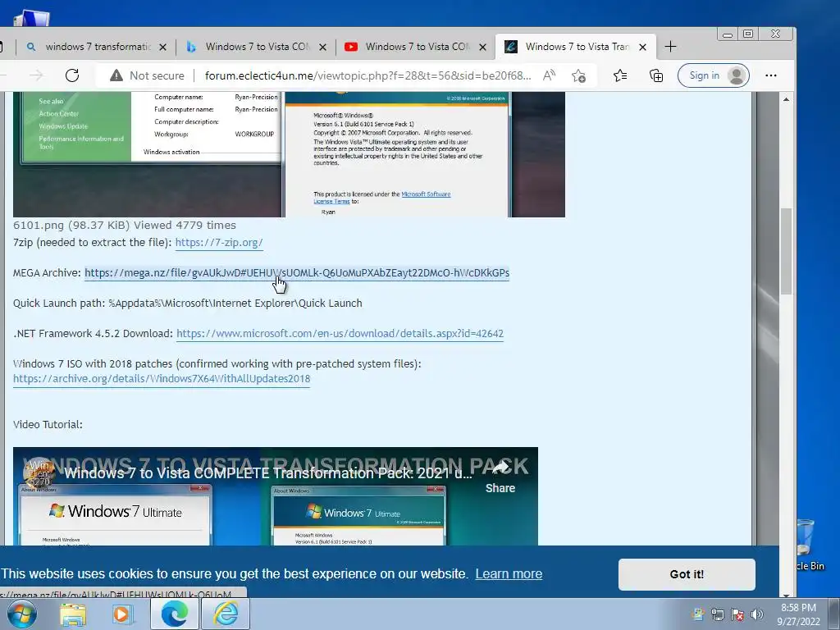The width and height of the screenshot is (840, 630).
Task: Click the vertical scrollbar thumb
Action: (x=786, y=251)
